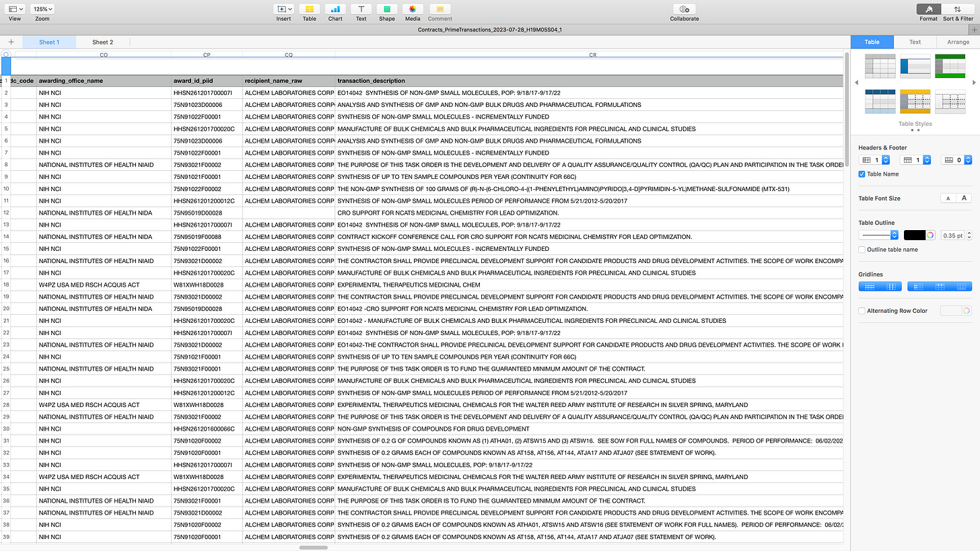Click the 0.35 pt outline width field
980x551 pixels.
pyautogui.click(x=952, y=235)
